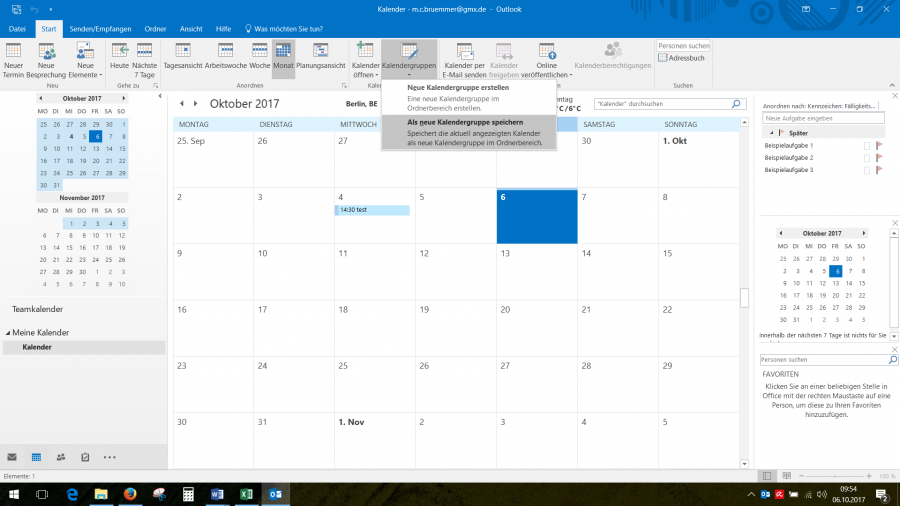Click Personen suchen field in right pane
The image size is (900, 506).
coord(824,360)
